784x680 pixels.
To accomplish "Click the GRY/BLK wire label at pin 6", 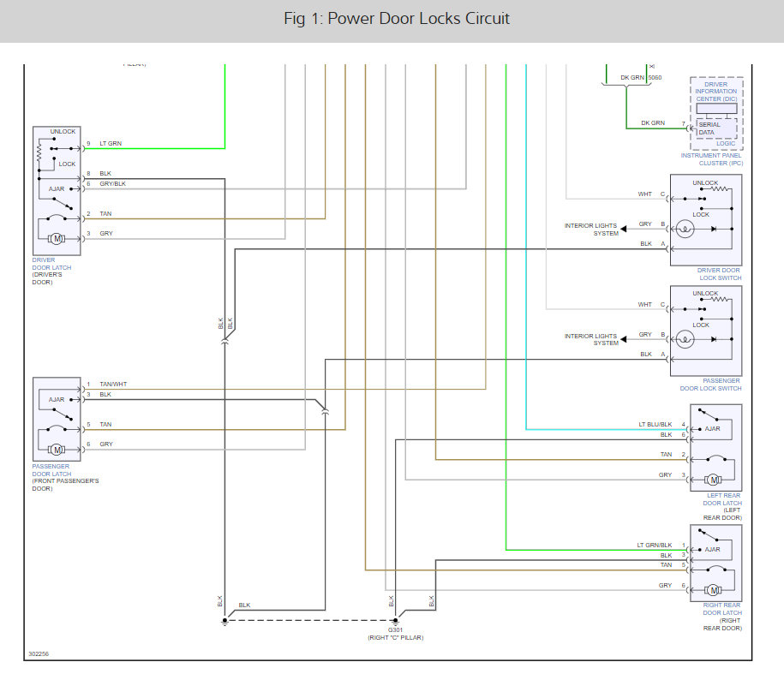I will tap(112, 184).
